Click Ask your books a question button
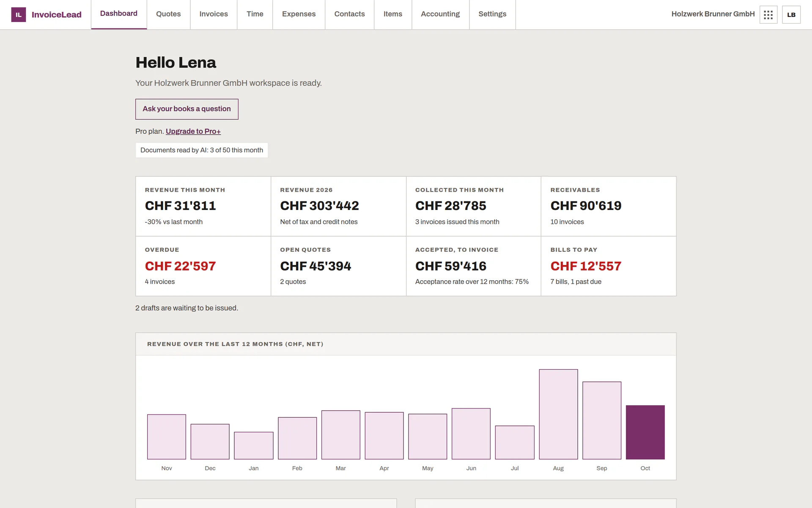 pos(187,109)
